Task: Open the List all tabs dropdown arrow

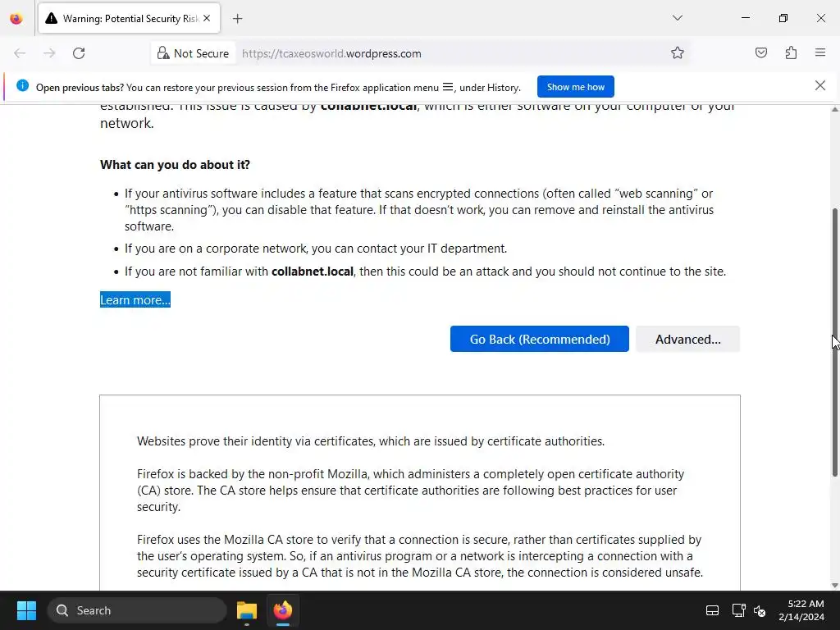Action: pyautogui.click(x=677, y=18)
